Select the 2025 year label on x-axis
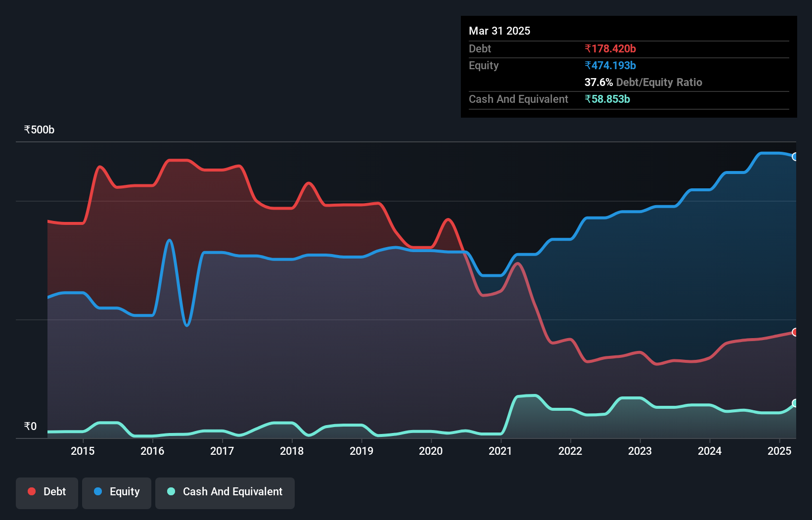This screenshot has height=520, width=812. click(x=780, y=451)
